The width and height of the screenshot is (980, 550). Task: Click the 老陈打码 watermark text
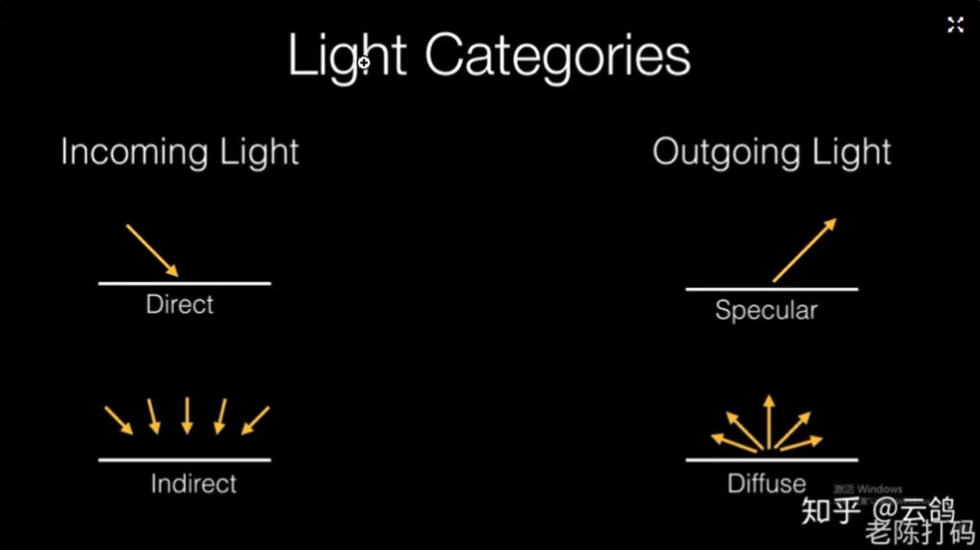click(x=919, y=533)
